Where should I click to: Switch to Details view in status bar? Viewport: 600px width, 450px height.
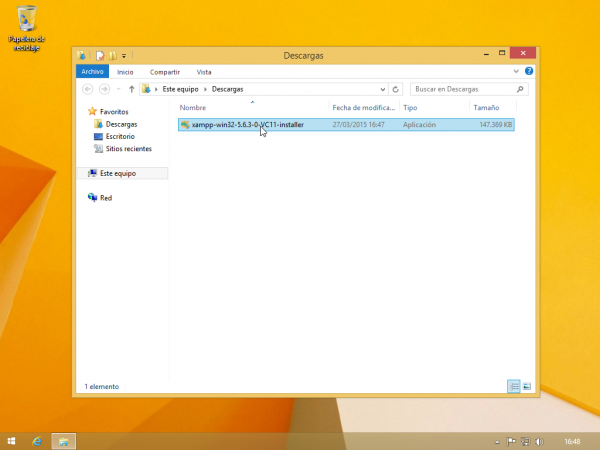point(514,386)
